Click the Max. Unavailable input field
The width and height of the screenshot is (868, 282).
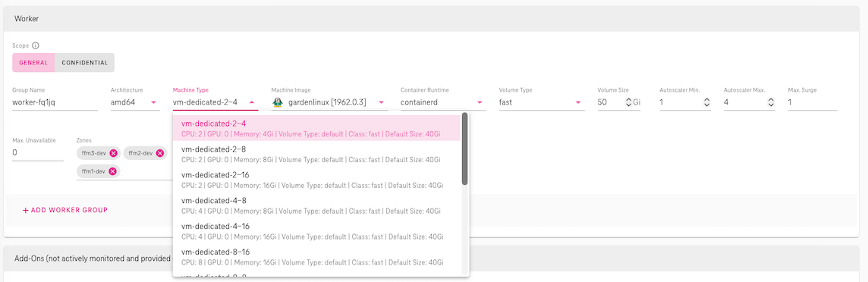tap(38, 152)
